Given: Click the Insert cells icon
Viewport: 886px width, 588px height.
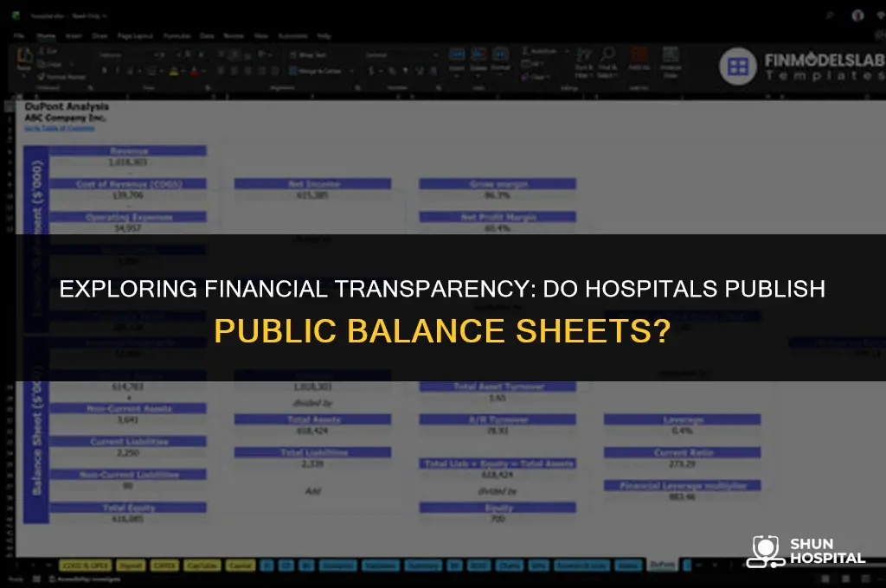Looking at the screenshot, I should 457,54.
